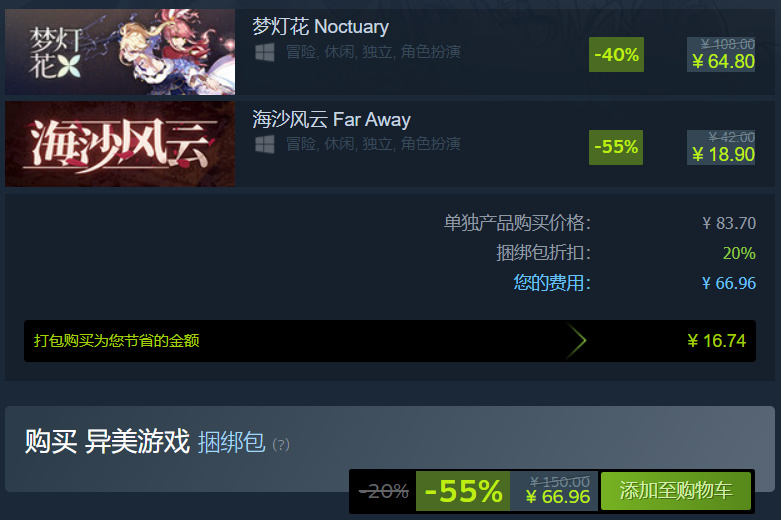Open the 梦灯花 Noctuary game thumbnail
781x520 pixels.
coord(120,52)
